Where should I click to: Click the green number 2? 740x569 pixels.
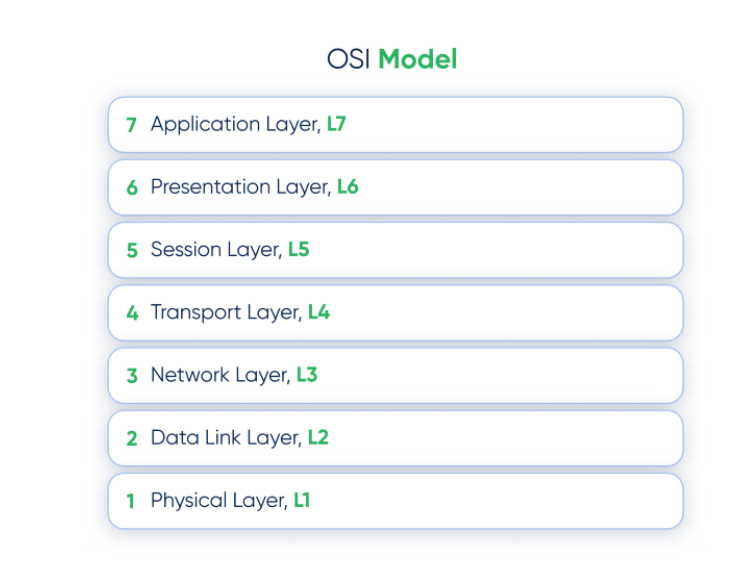132,439
